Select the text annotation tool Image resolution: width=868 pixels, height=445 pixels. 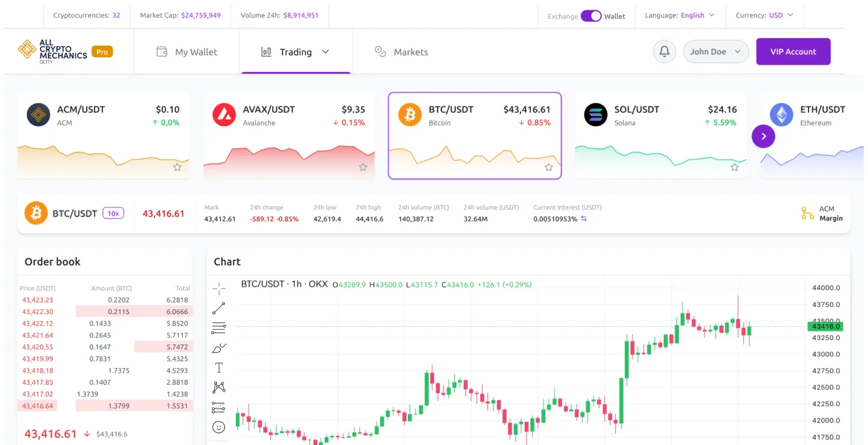pos(219,367)
